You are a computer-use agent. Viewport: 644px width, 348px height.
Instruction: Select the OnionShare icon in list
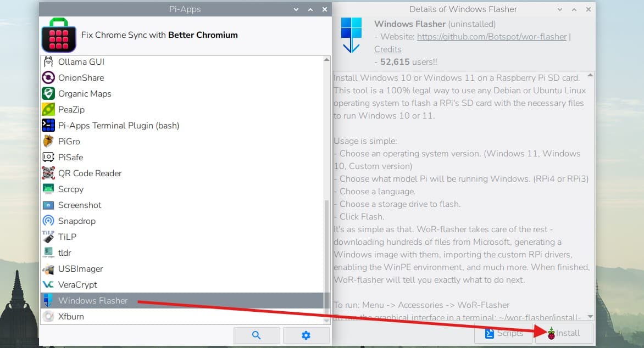click(x=48, y=77)
